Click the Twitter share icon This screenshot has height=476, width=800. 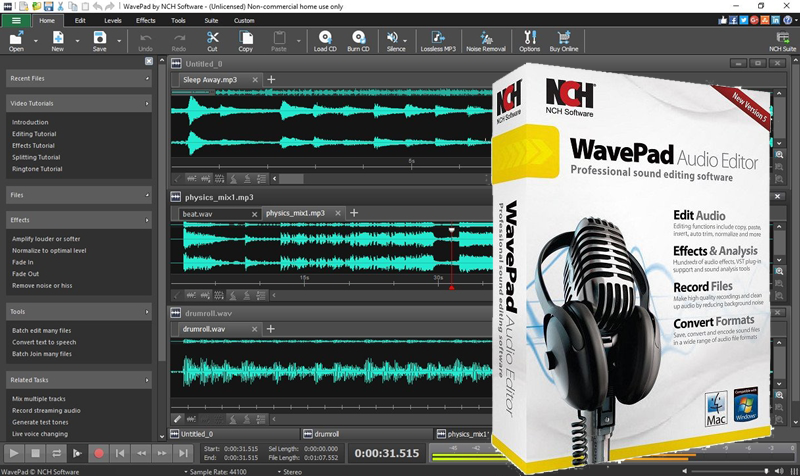(743, 20)
